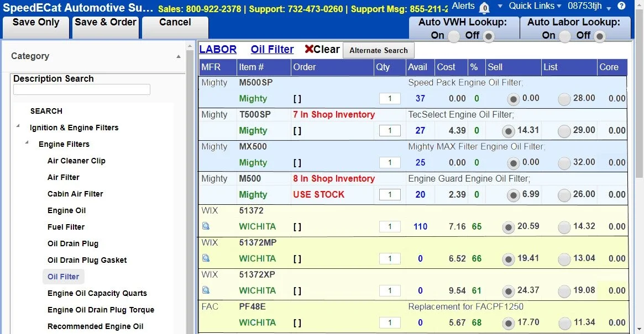
Task: Select Sell price 14.31 for T500SP
Action: pos(508,131)
